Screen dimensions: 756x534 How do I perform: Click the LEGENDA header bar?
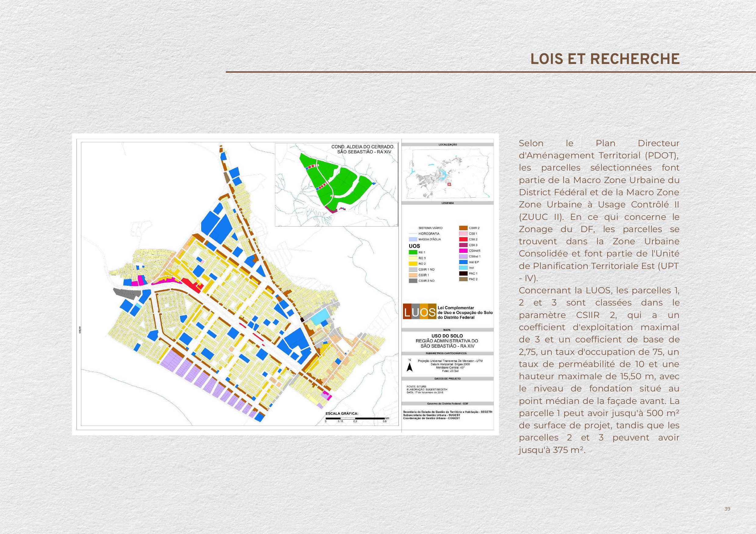448,203
